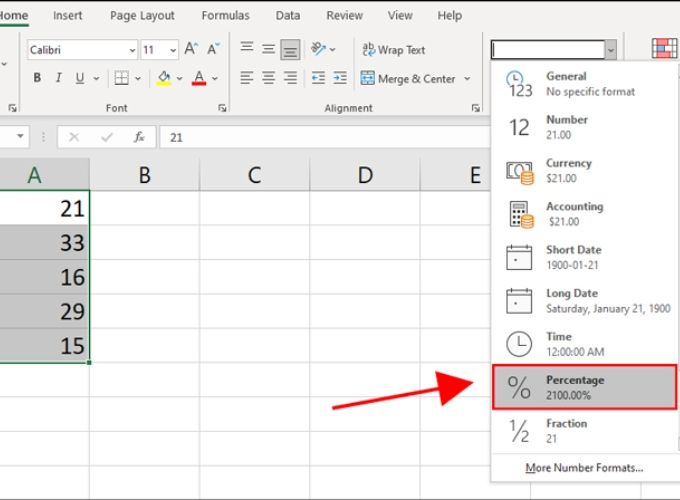680x500 pixels.
Task: Click Align Right icon
Action: pos(290,78)
